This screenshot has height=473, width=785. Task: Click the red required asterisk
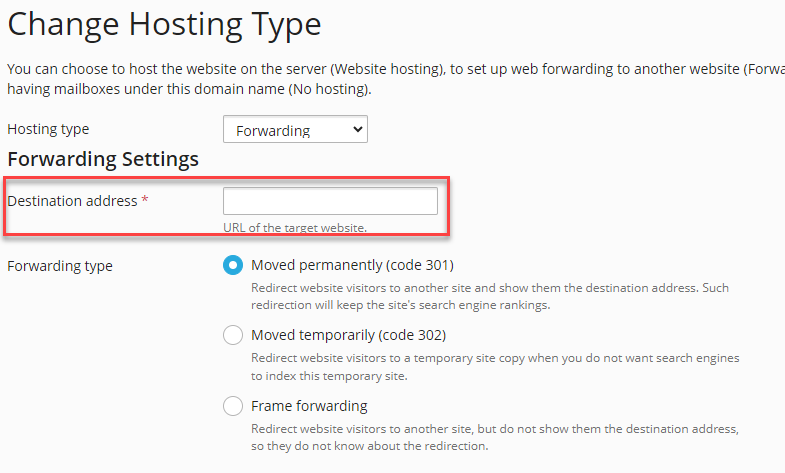coord(145,201)
